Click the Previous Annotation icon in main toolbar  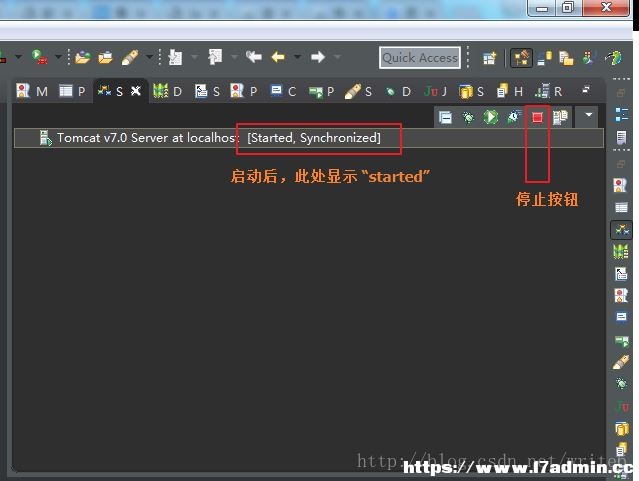215,57
